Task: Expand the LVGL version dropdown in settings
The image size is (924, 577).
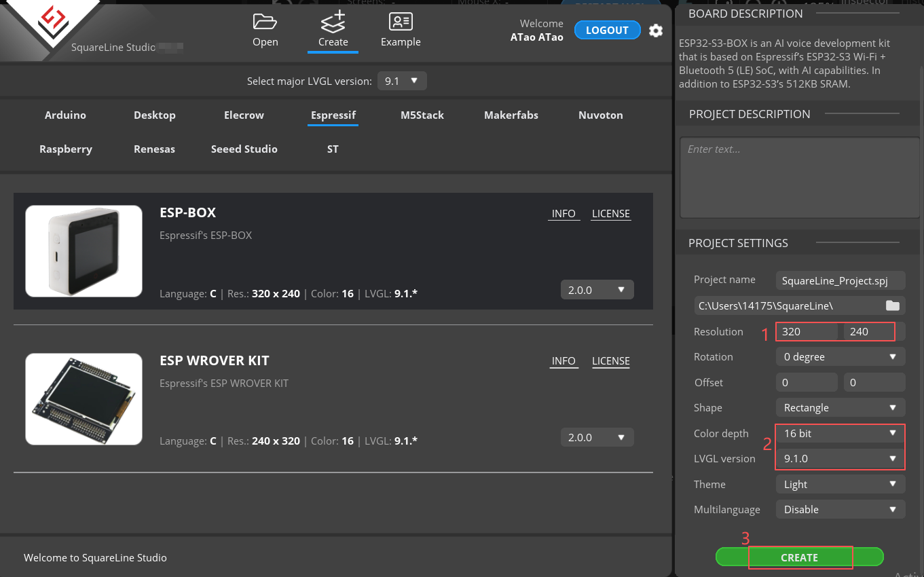Action: point(840,459)
